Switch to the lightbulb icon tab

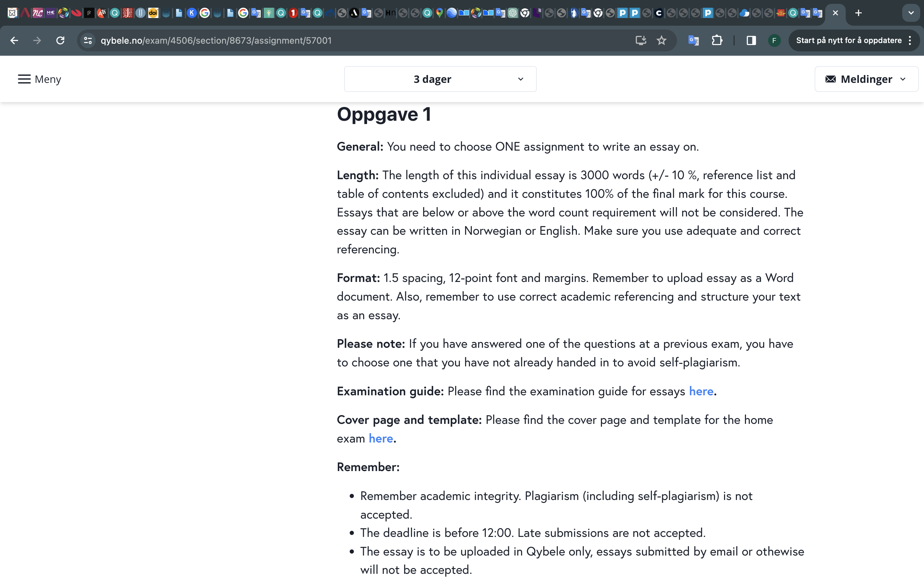(269, 13)
